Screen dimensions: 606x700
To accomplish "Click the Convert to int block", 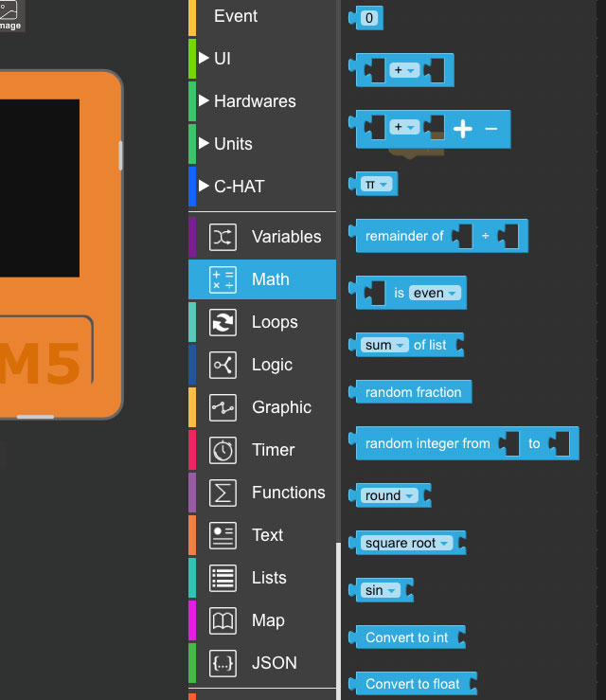I will tap(407, 637).
